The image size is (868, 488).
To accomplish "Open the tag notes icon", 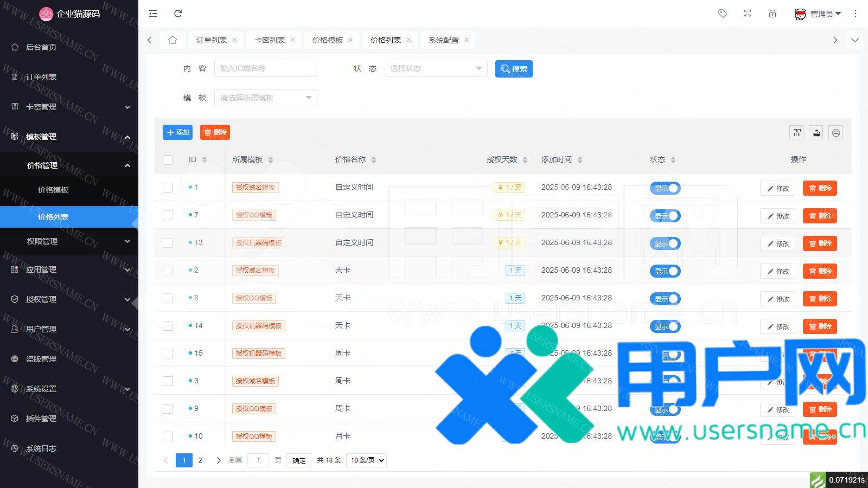I will click(722, 14).
